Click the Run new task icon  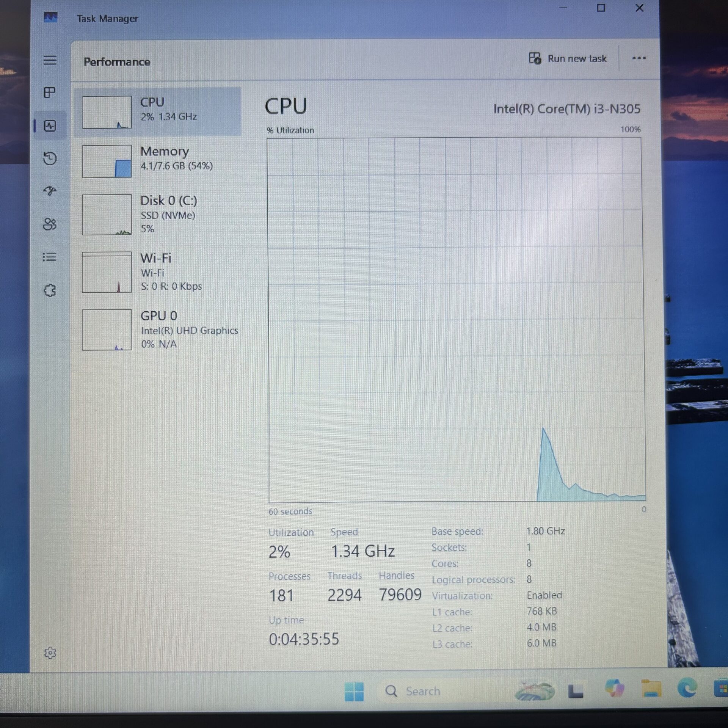coord(535,58)
